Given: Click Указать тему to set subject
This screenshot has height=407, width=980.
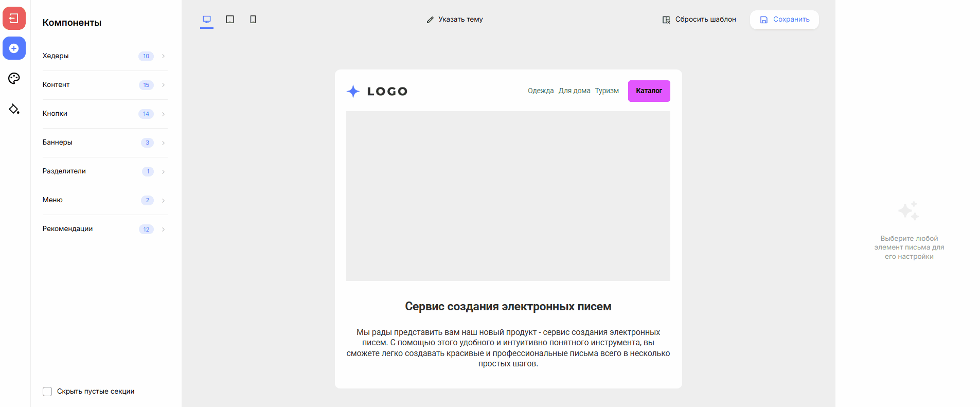Looking at the screenshot, I should 455,20.
